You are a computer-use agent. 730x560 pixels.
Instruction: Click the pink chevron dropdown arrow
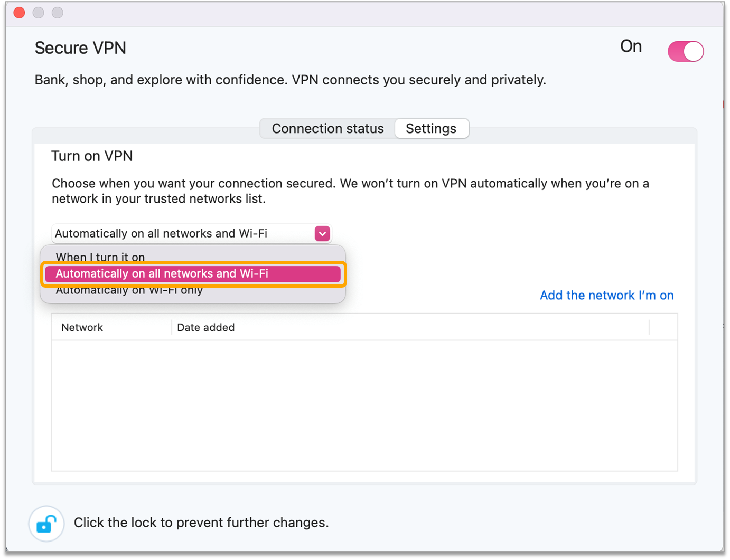pos(322,234)
